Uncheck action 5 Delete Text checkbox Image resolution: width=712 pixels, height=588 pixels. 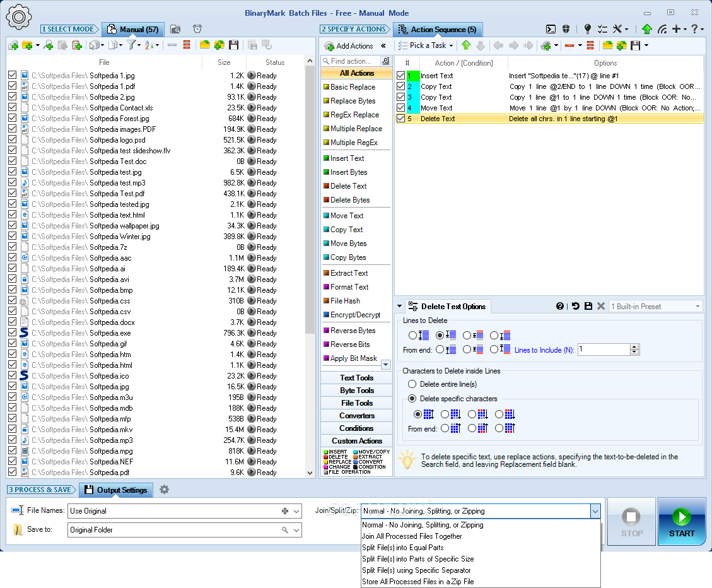tap(400, 119)
